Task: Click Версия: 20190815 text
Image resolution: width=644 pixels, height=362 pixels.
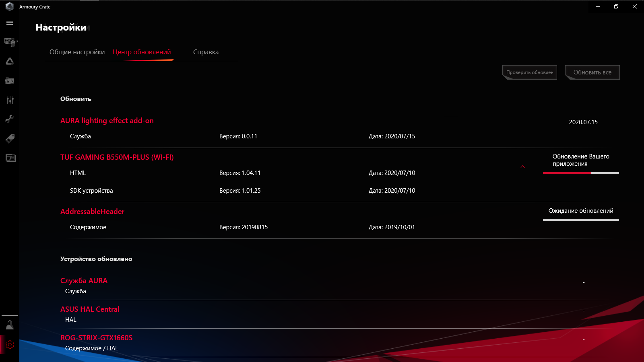Action: [244, 227]
